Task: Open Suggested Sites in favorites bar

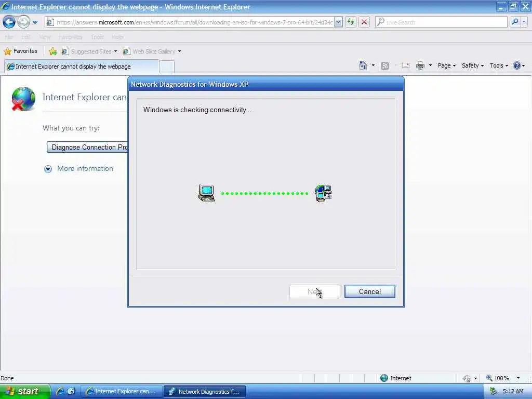Action: coord(89,51)
